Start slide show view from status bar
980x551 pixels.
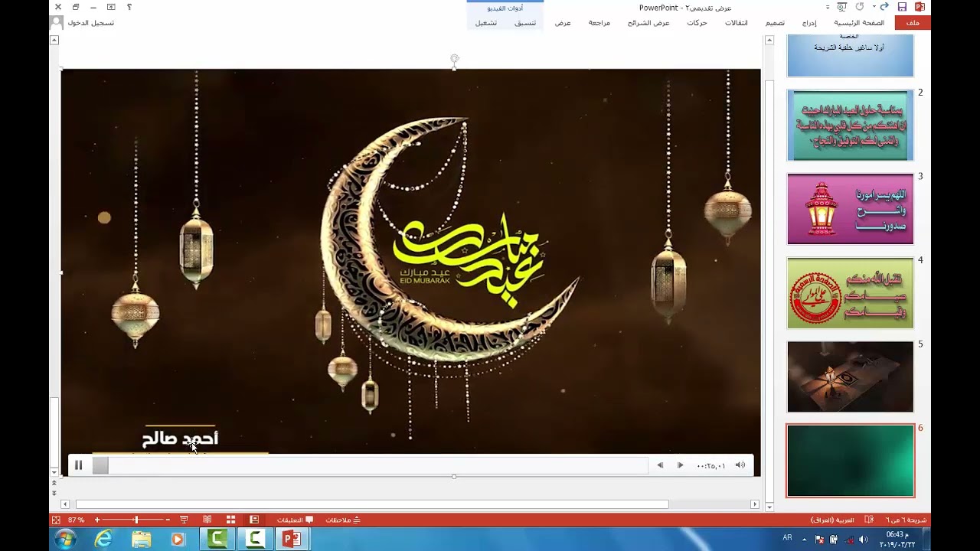[185, 520]
